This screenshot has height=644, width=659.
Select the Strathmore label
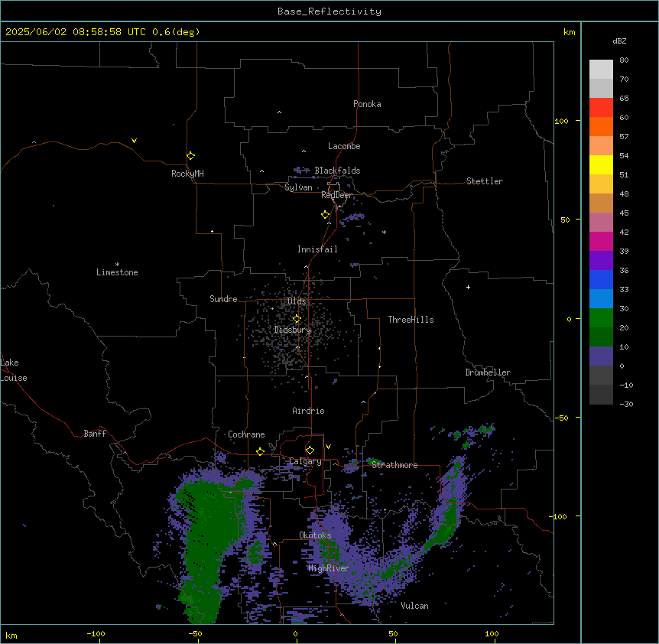coord(394,465)
